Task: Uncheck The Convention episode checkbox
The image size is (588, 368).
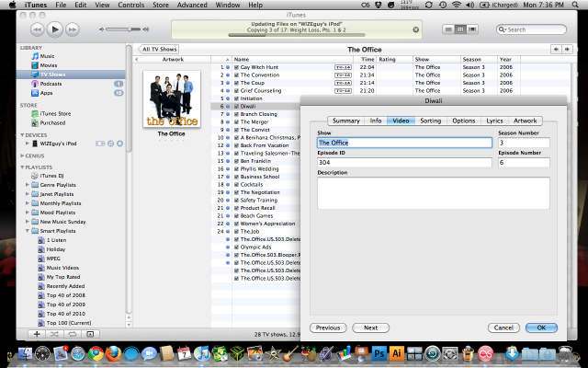Action: click(x=237, y=75)
